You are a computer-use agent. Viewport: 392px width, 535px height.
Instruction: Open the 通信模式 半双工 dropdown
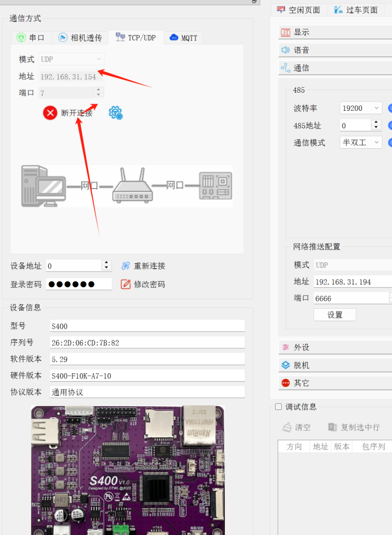(x=361, y=143)
